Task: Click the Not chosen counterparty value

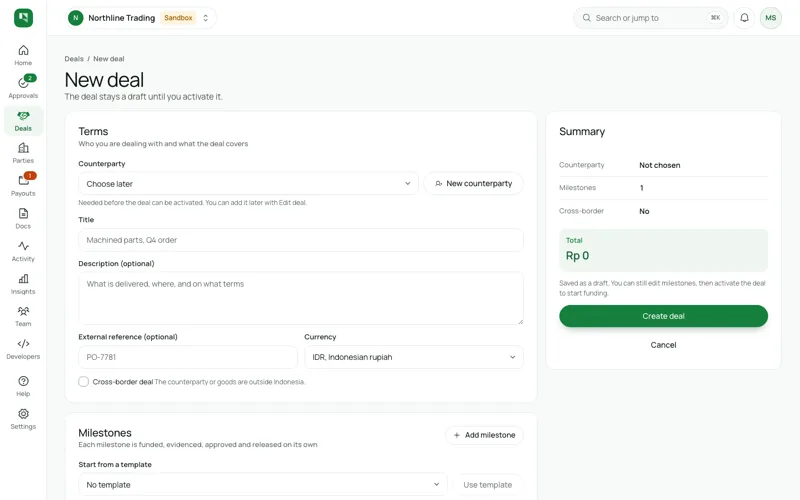Action: point(660,165)
